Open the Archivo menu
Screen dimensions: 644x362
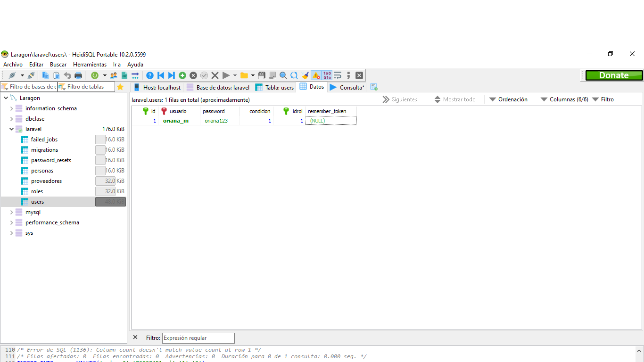[x=13, y=65]
